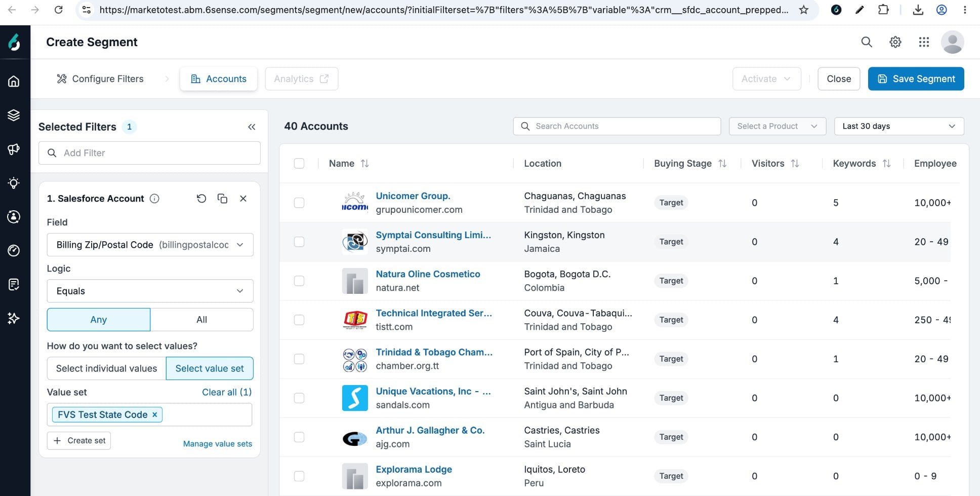Click the browser address bar URL
980x496 pixels.
[x=444, y=10]
